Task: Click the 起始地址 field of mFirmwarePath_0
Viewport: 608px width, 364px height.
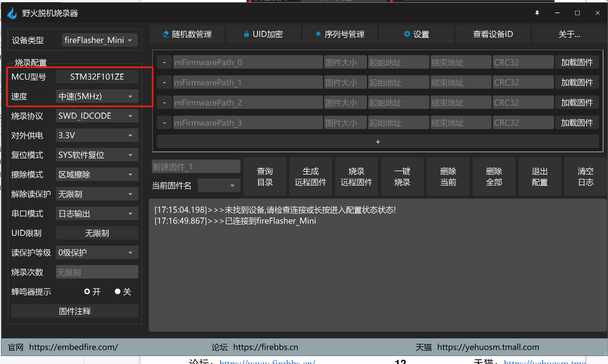Action: tap(398, 62)
